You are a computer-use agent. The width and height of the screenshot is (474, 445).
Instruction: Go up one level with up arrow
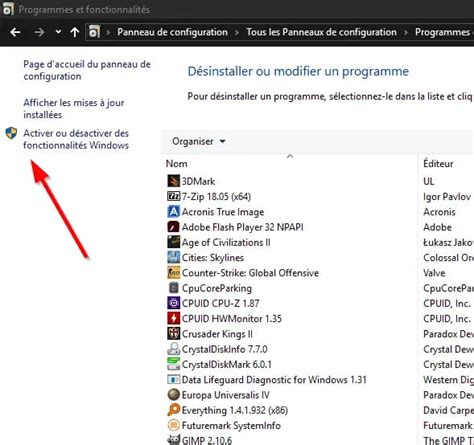click(75, 32)
